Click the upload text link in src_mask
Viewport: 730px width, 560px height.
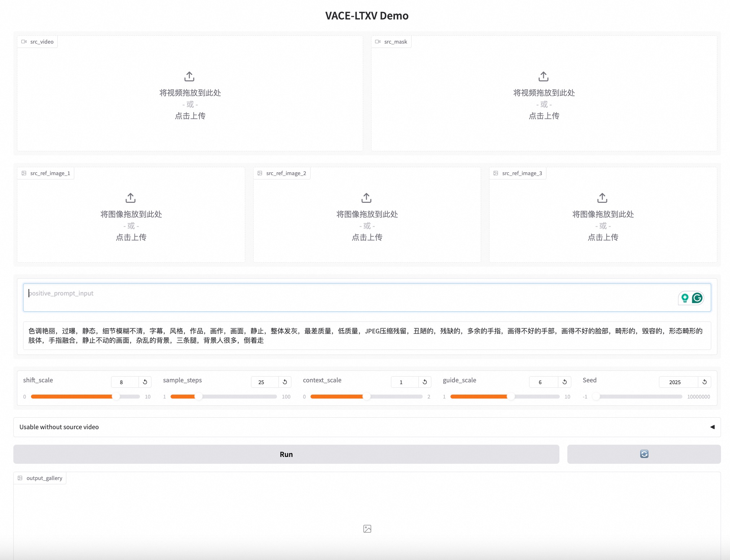[x=544, y=116]
